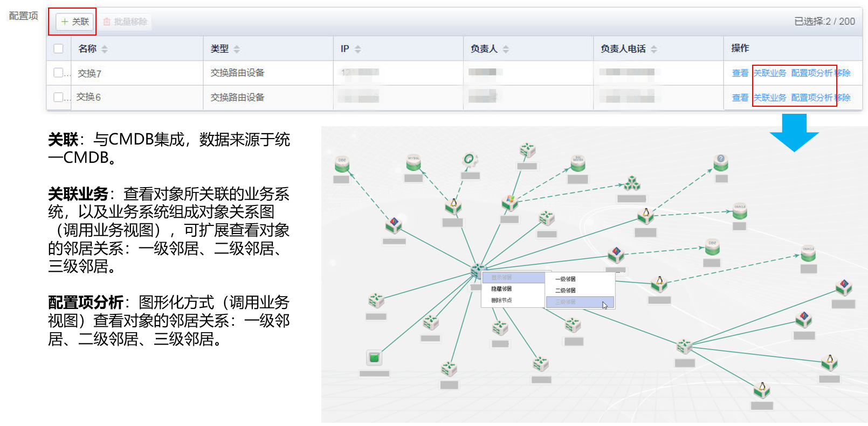
Task: Open 关联业务 link for 交换7
Action: (769, 73)
